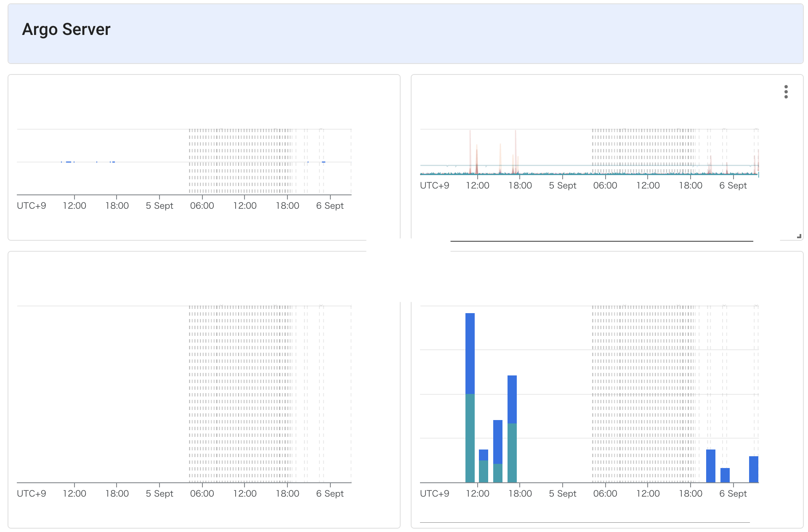Click '5 Sept' label on the bar chart axis
808x532 pixels.
563,493
